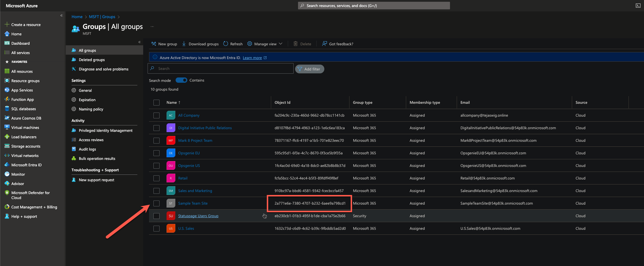This screenshot has width=644, height=266.
Task: Select Naming policy under Settings
Action: pos(91,109)
